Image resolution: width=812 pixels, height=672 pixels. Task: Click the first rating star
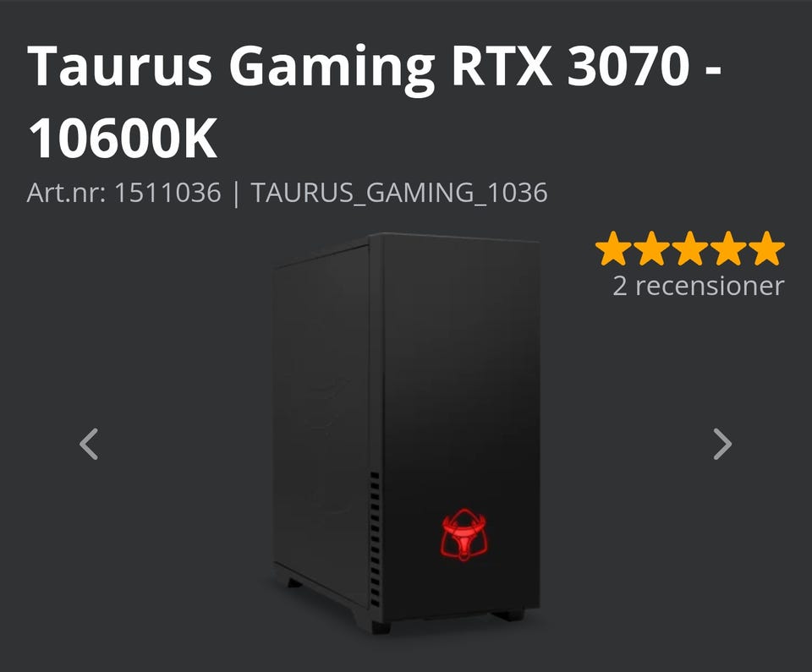(613, 249)
